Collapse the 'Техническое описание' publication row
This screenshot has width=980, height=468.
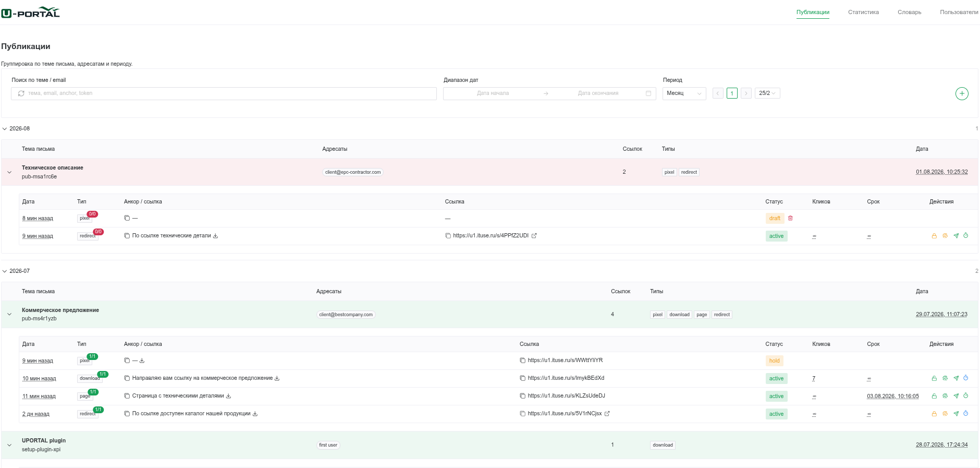click(x=9, y=172)
